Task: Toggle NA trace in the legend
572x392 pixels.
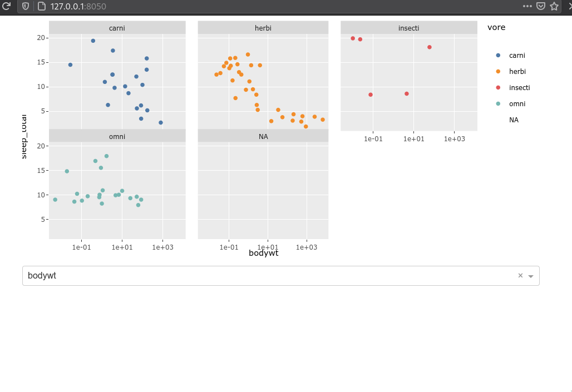Action: [514, 120]
